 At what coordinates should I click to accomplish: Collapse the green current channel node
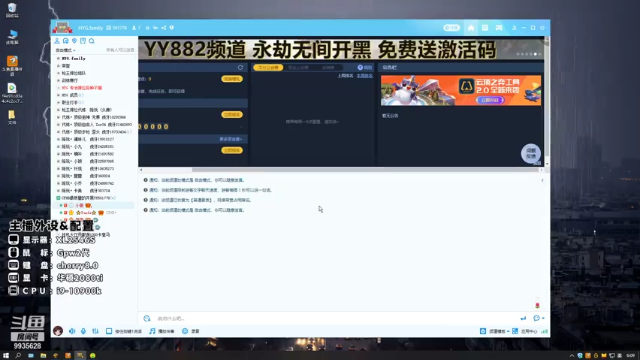[58, 198]
